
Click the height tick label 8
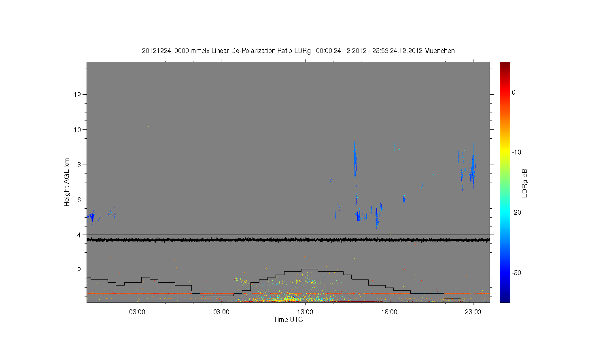pyautogui.click(x=80, y=165)
